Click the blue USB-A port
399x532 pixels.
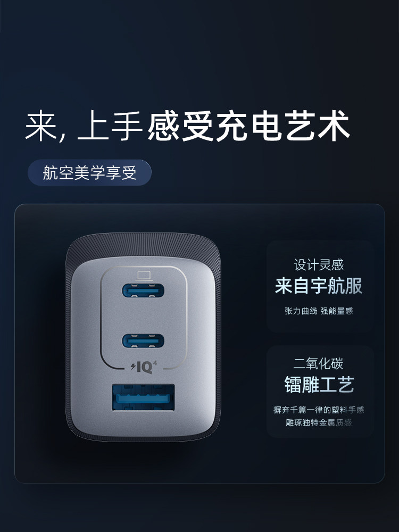(x=143, y=397)
